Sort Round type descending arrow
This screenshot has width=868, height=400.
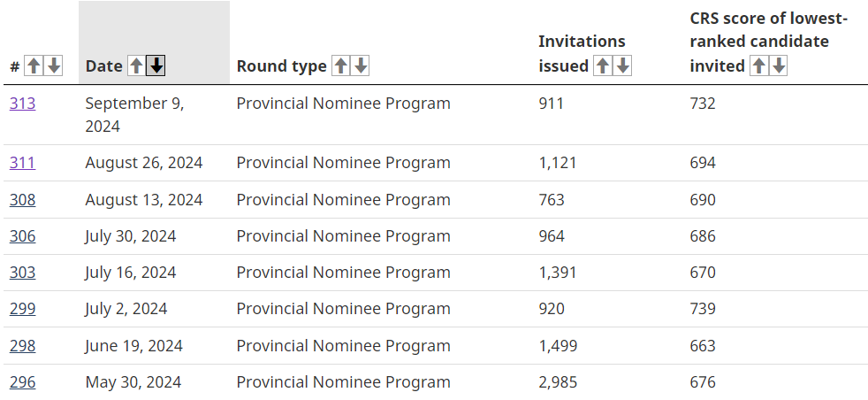[361, 65]
